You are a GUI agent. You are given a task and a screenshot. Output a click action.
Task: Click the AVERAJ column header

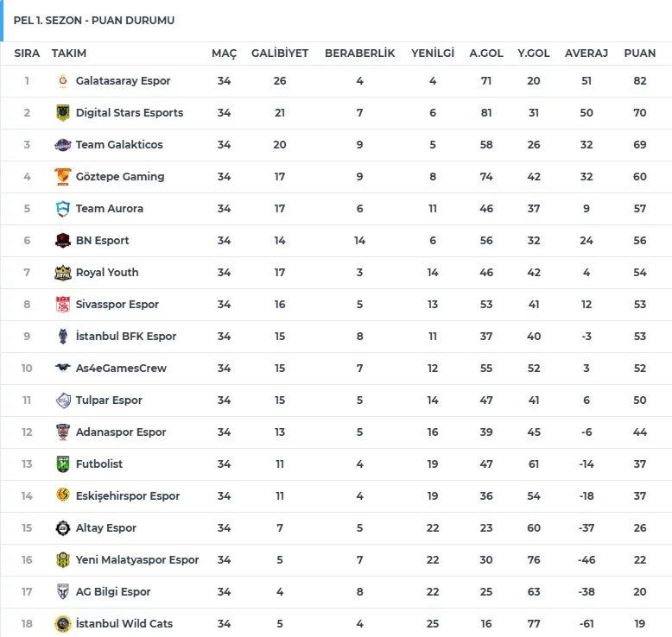point(586,54)
